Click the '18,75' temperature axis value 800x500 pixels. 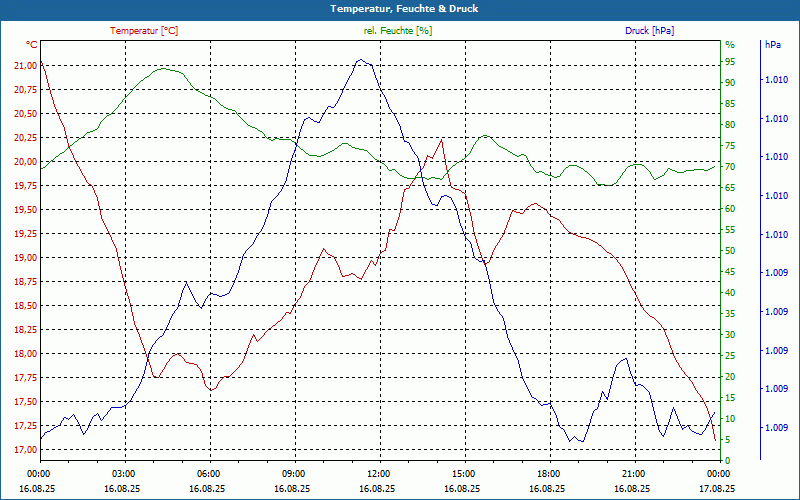(x=26, y=282)
